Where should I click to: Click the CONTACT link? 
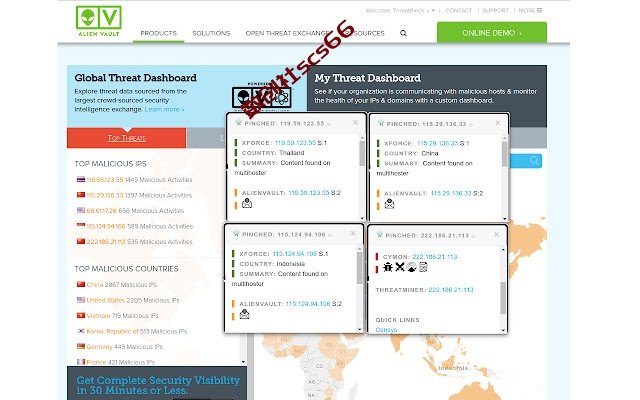458,11
